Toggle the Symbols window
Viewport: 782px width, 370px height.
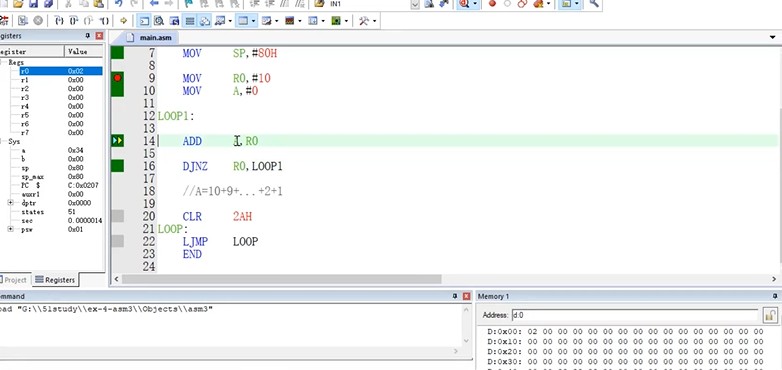tap(174, 20)
